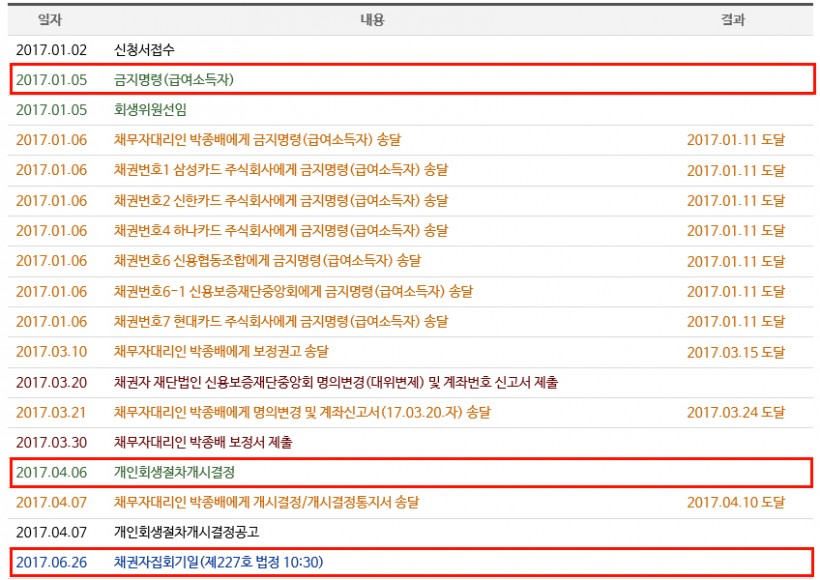Click the 2017.03.15 도달 result
This screenshot has width=820, height=580.
(736, 352)
